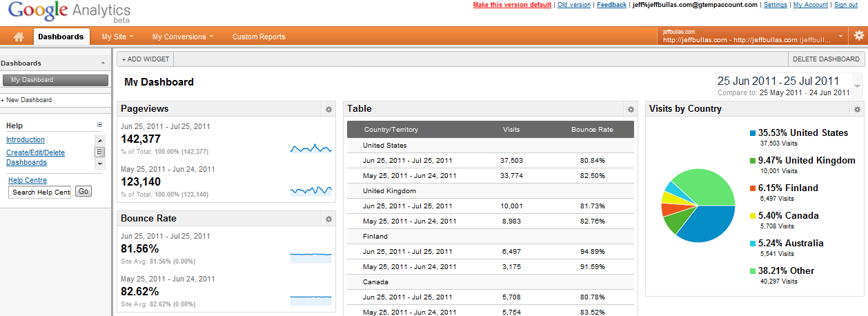The image size is (868, 316).
Task: Click the Visits column header
Action: 511,130
